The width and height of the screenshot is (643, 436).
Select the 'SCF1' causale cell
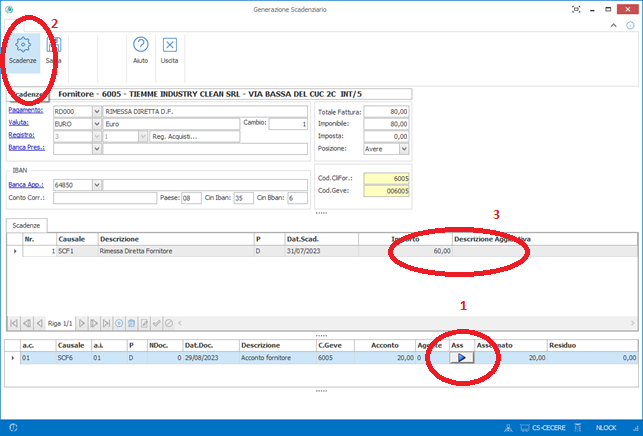[77, 251]
